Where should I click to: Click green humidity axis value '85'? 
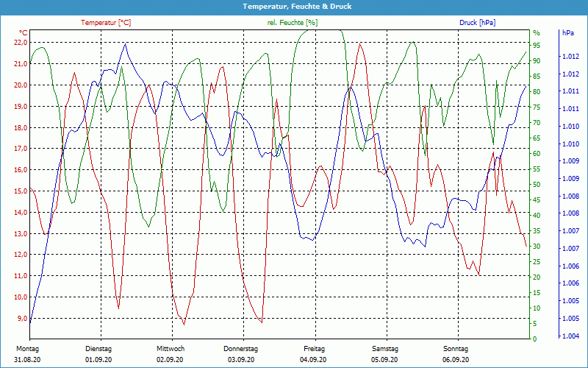point(537,77)
